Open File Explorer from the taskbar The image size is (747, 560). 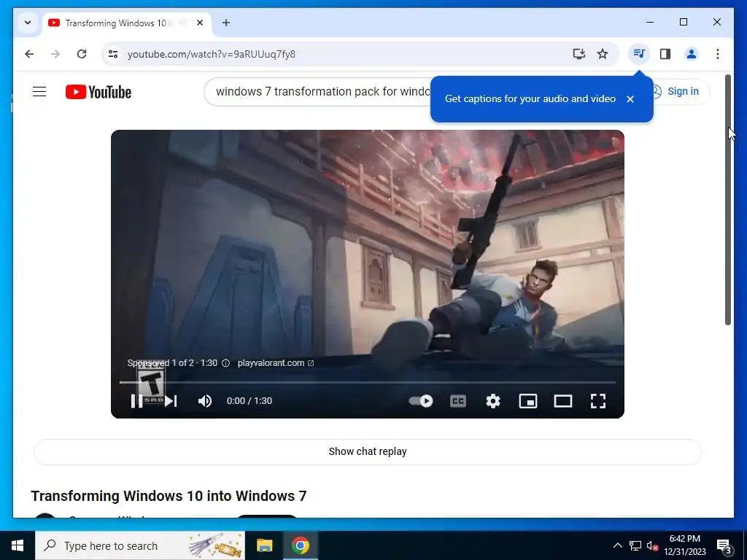pyautogui.click(x=264, y=545)
